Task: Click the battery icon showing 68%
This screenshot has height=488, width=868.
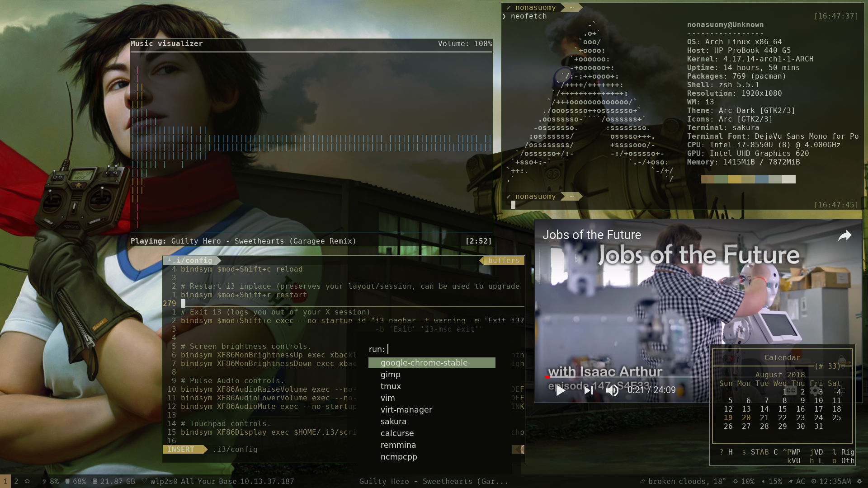Action: 67,481
